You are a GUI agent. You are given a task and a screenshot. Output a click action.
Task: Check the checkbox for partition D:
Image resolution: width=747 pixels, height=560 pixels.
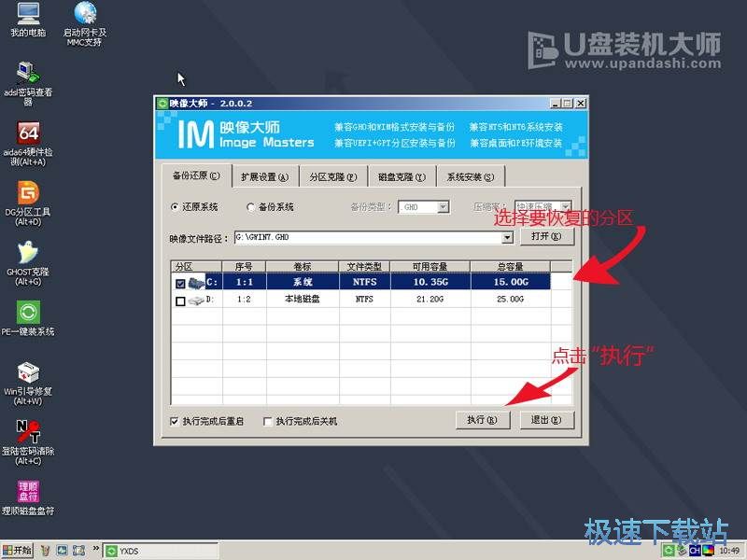pyautogui.click(x=180, y=301)
